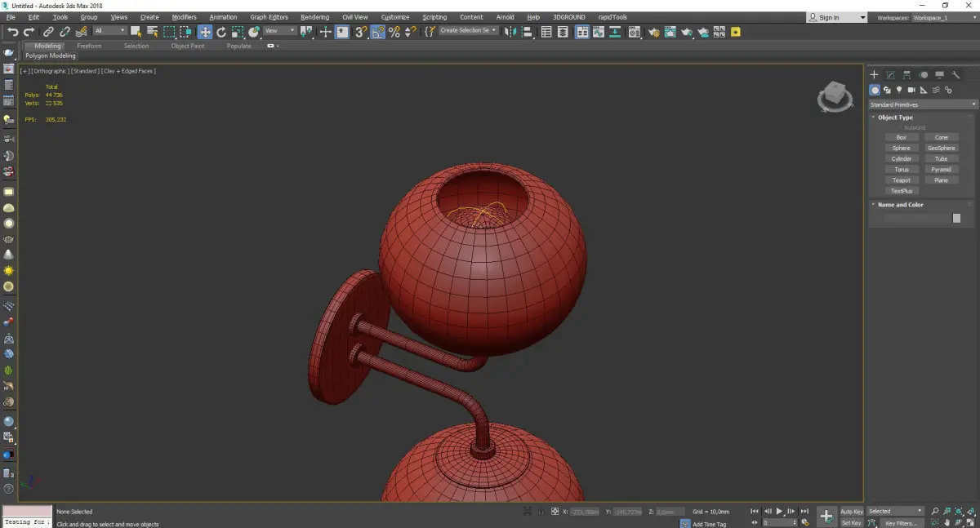Open the Utilities panel wrench icon
This screenshot has height=528, width=980.
pyautogui.click(x=955, y=75)
